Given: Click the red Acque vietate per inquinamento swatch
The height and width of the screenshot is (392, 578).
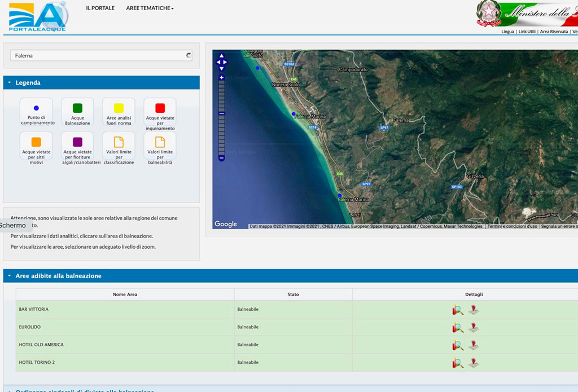Looking at the screenshot, I should pos(160,108).
